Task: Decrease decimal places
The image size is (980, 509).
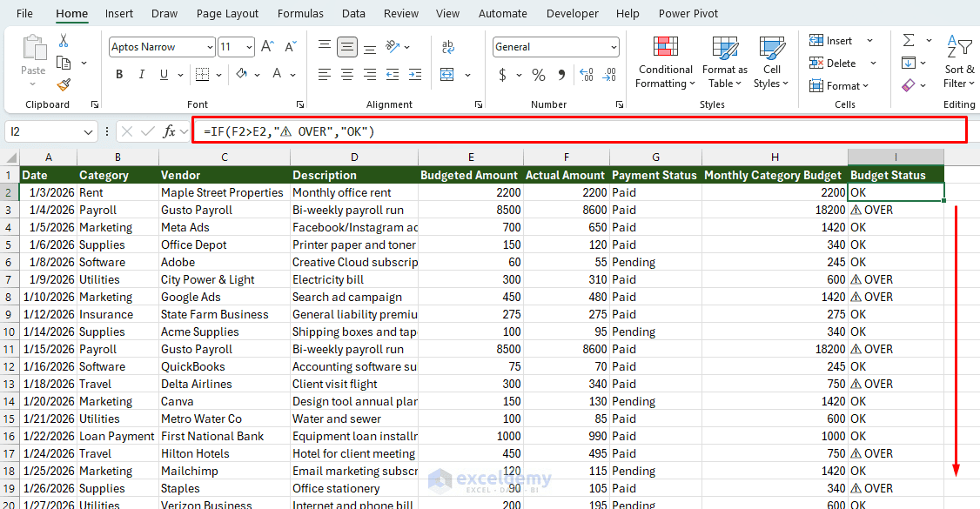Action: 609,75
